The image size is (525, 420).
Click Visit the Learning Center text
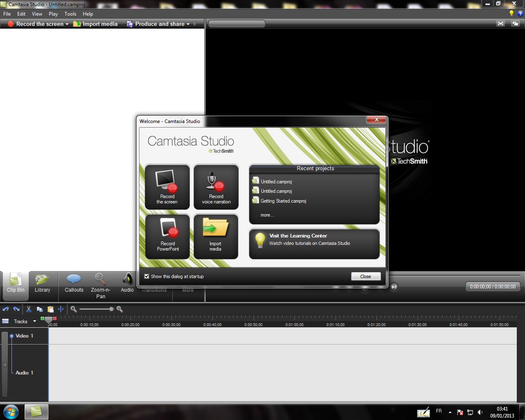298,236
